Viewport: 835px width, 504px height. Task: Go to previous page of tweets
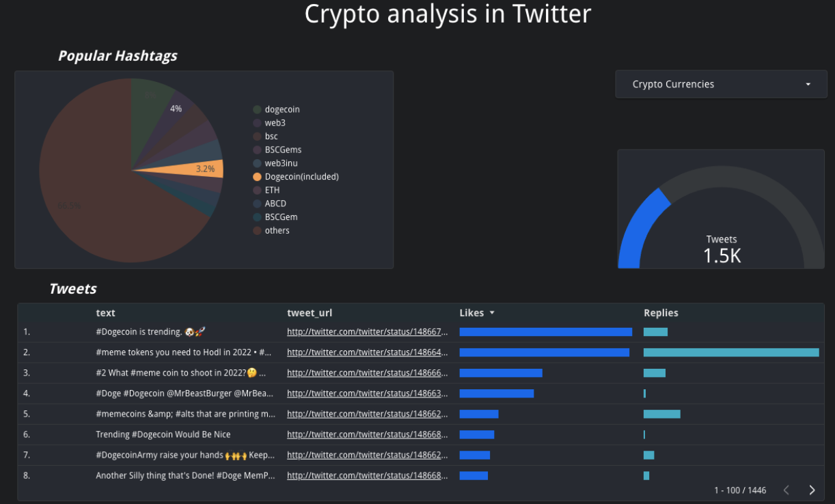coord(786,490)
